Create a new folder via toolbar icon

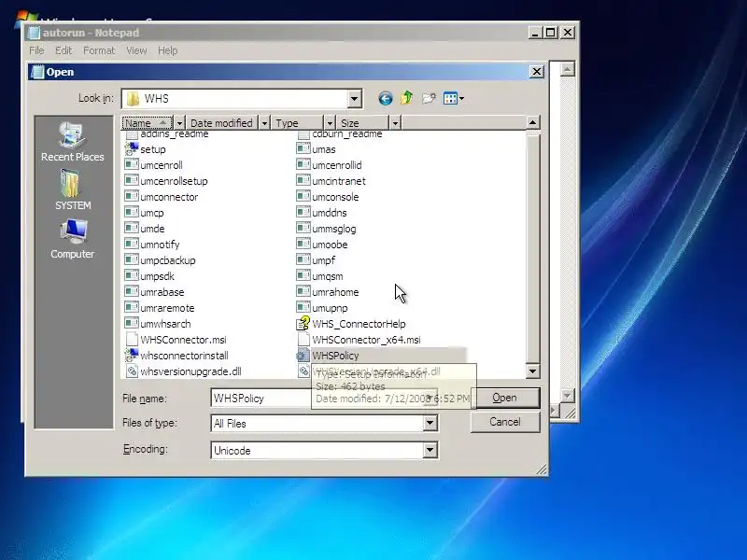[429, 98]
